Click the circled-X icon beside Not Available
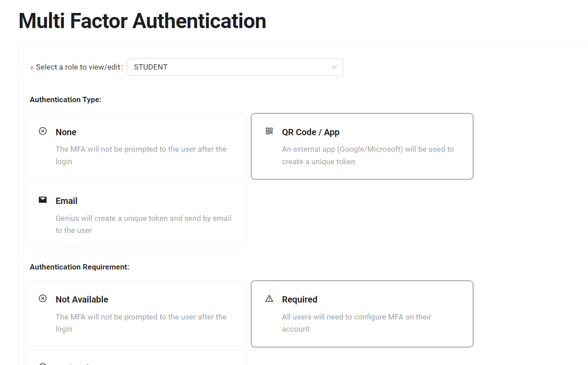 click(x=43, y=299)
